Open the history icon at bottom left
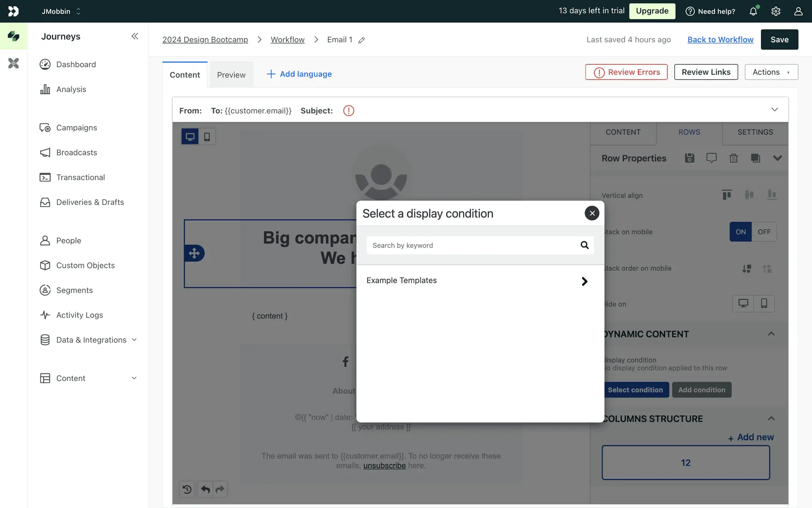The image size is (812, 508). click(187, 489)
